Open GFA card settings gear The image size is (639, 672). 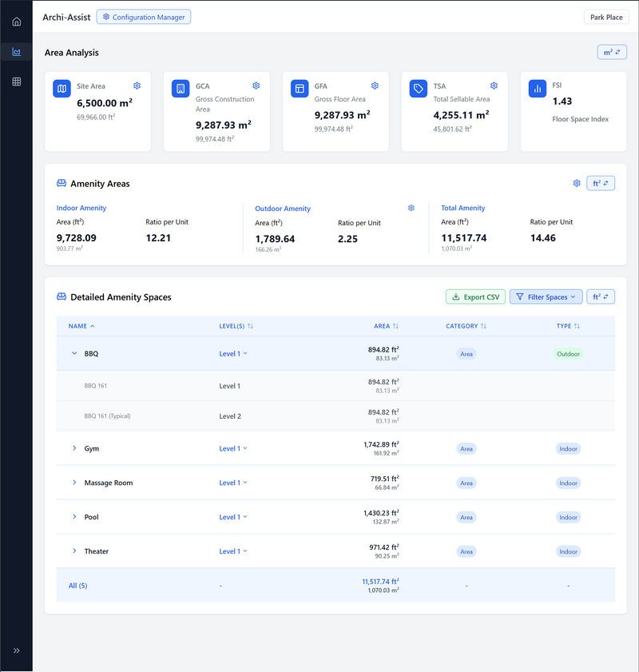tap(375, 85)
